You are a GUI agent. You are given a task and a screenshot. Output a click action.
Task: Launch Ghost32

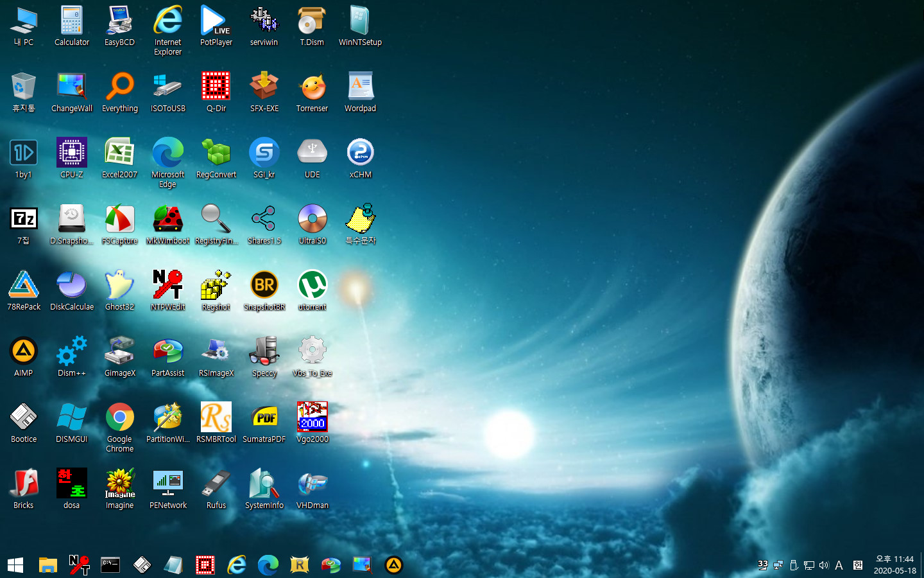120,291
